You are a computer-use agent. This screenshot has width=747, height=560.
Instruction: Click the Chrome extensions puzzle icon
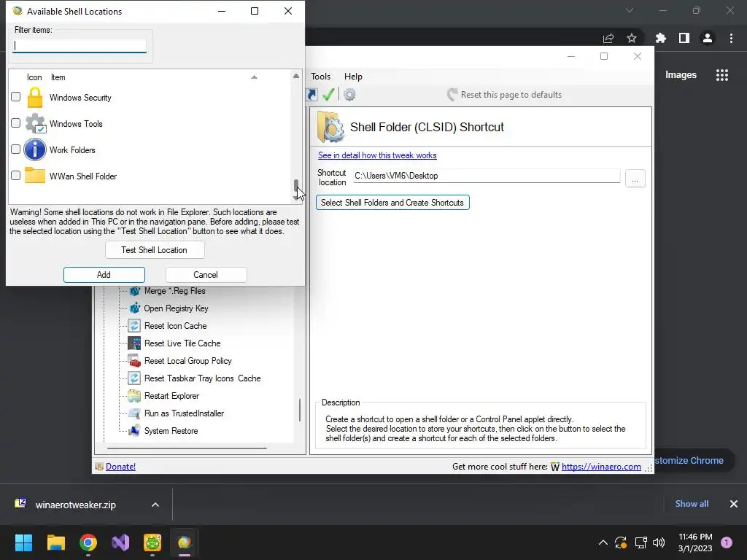click(661, 38)
